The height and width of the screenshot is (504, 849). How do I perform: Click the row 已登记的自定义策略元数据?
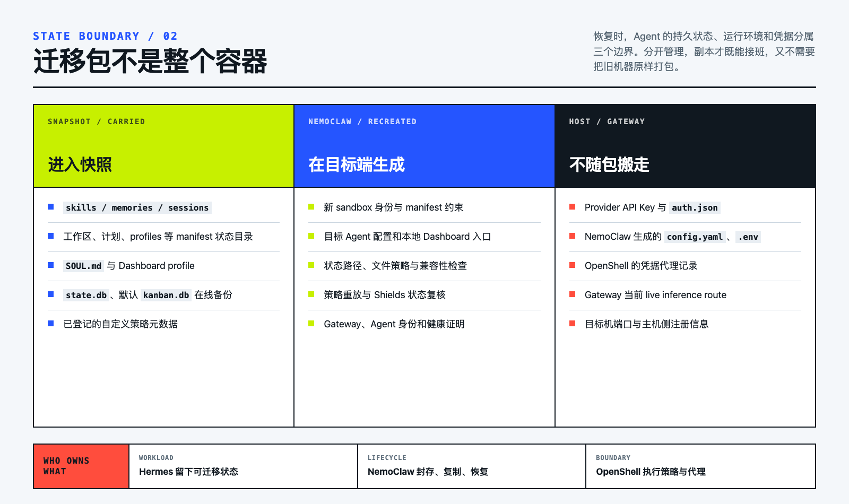point(163,324)
